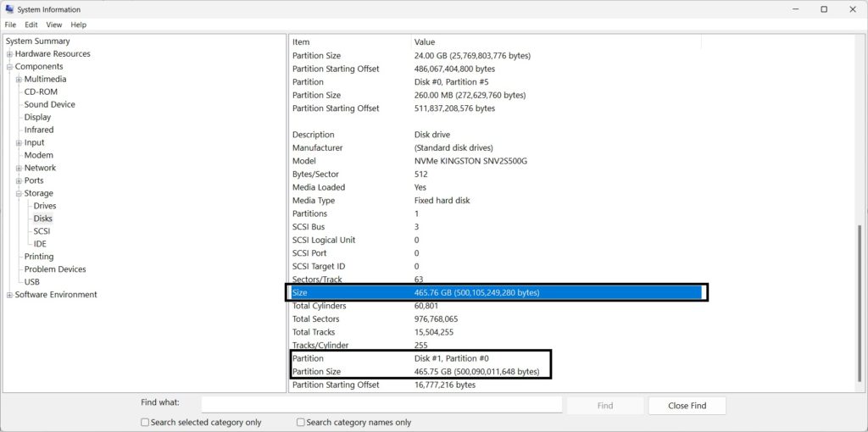Click the Find button
This screenshot has height=432, width=868.
click(x=605, y=406)
